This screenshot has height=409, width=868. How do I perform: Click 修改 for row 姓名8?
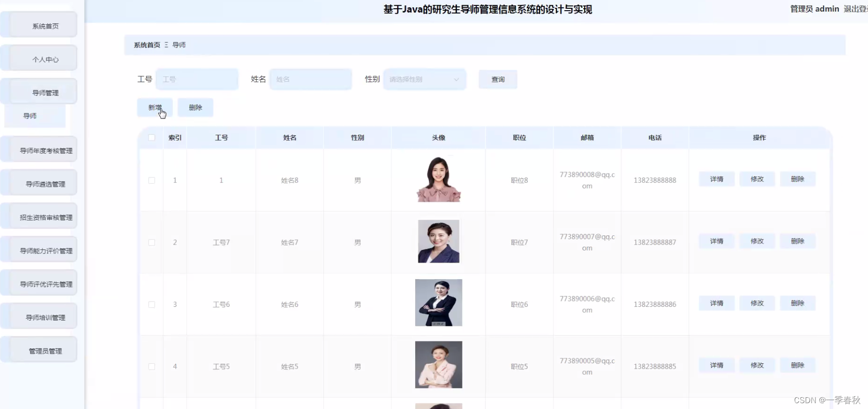[x=757, y=179]
